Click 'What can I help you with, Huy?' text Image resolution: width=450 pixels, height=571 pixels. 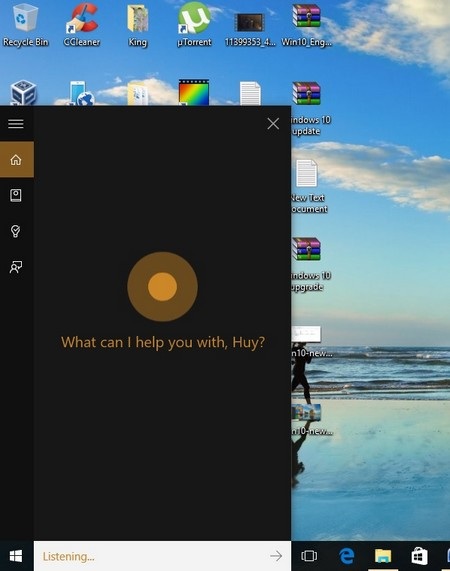point(163,342)
